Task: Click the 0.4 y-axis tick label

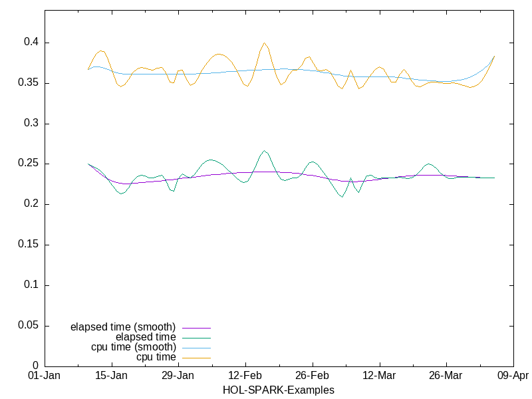Action: (x=32, y=43)
